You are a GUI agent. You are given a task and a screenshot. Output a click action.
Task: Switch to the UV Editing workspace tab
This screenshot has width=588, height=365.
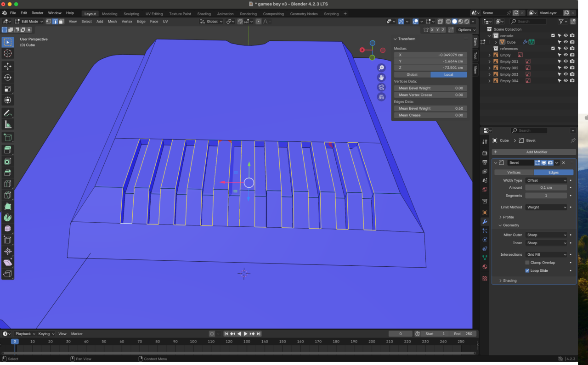(x=154, y=14)
